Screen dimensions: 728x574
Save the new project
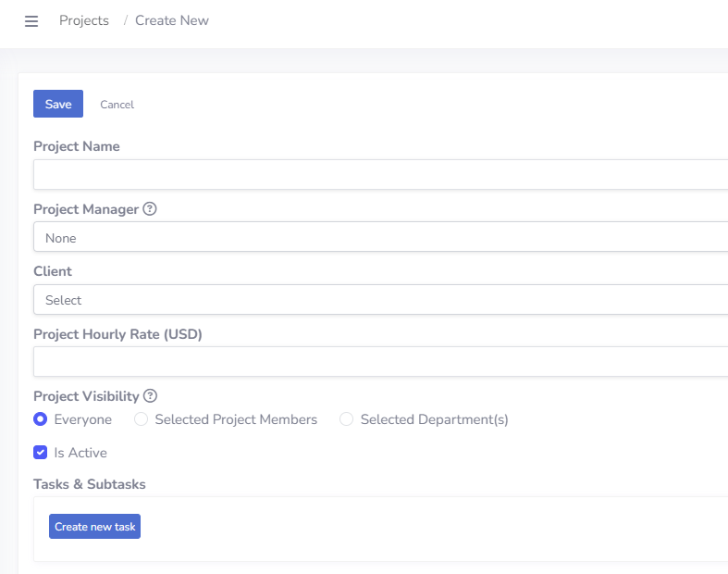click(58, 104)
